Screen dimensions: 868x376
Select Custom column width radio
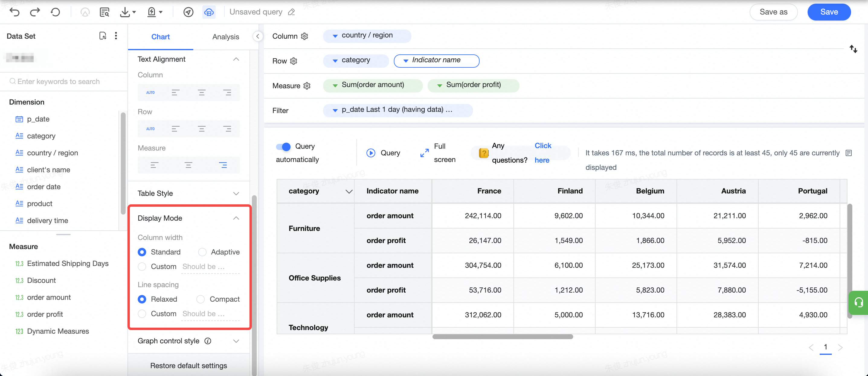[142, 266]
